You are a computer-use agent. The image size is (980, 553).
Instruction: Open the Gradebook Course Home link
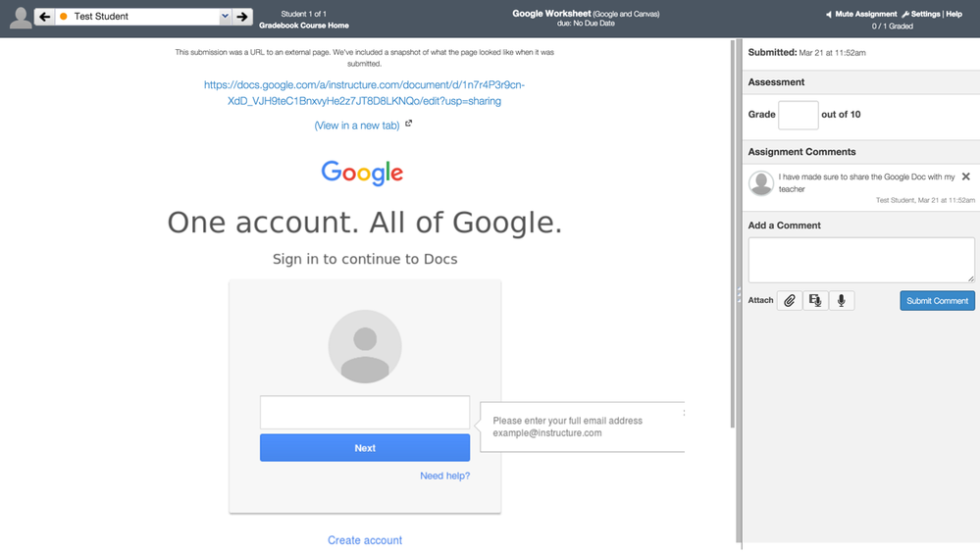(x=304, y=25)
